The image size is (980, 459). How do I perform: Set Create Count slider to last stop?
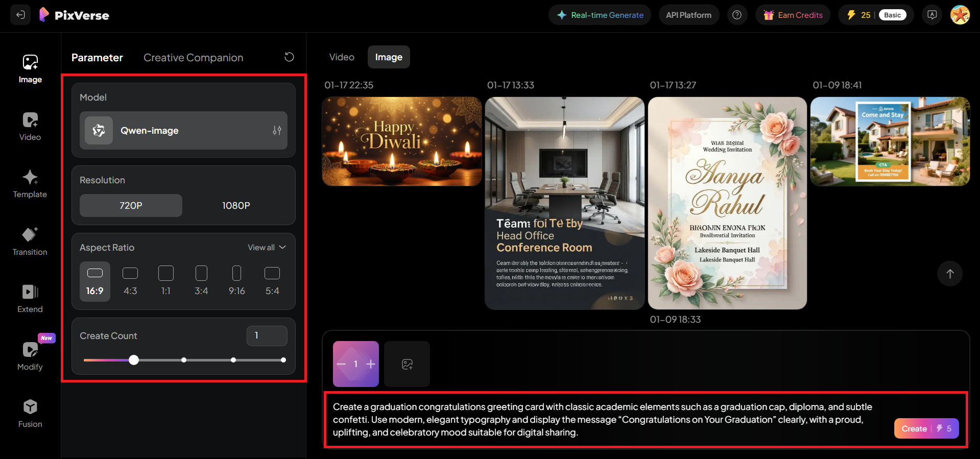tap(283, 360)
